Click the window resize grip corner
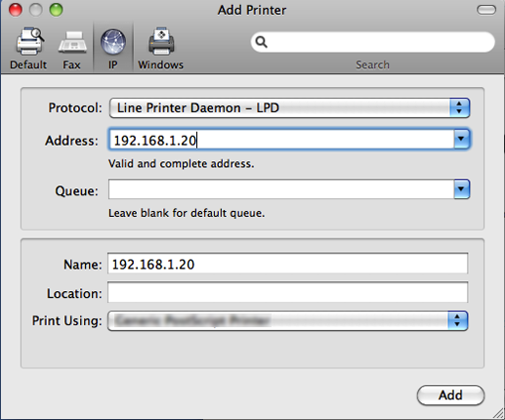The height and width of the screenshot is (420, 505). pos(498,413)
